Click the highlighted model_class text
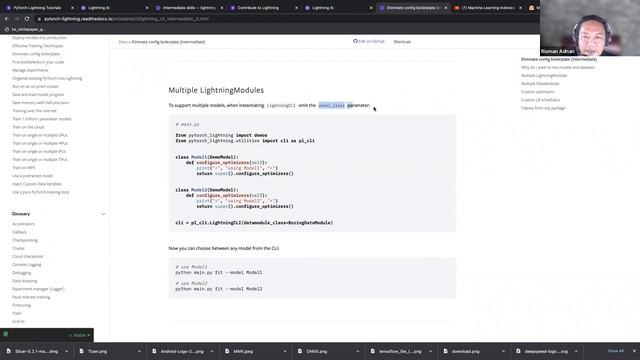 pyautogui.click(x=331, y=105)
